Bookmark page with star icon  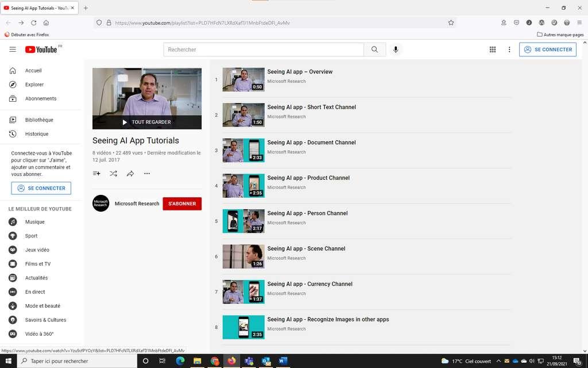[451, 22]
